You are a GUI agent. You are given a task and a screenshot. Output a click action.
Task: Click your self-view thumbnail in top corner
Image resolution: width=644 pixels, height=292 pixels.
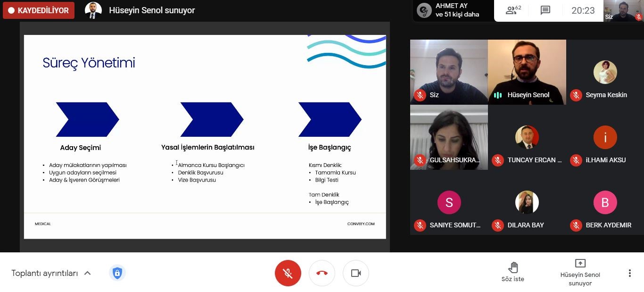(623, 10)
